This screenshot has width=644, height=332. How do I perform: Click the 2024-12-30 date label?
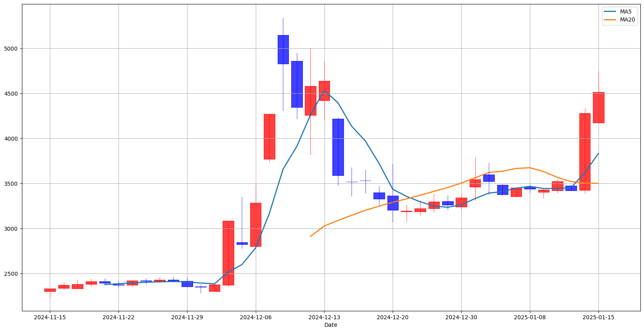(x=461, y=318)
